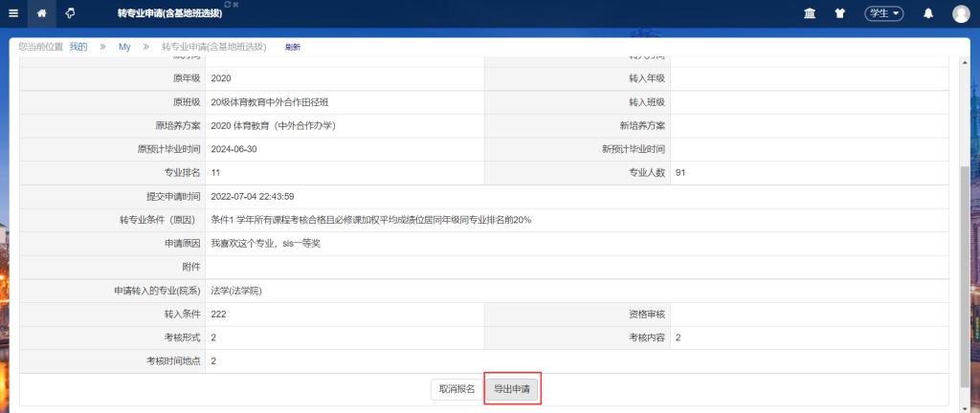Close the 转专业申请 tab with x icon
Viewport: 980px width, 413px height.
[235, 5]
